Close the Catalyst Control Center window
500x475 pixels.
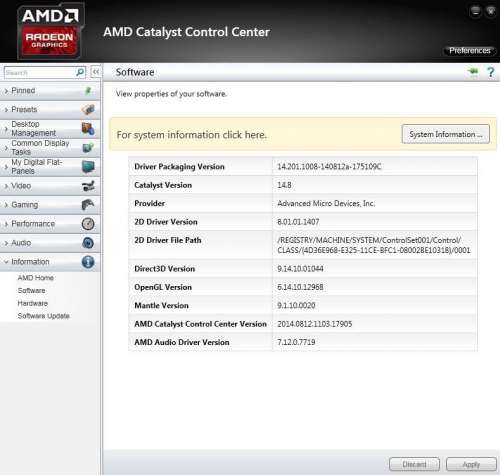pos(491,11)
